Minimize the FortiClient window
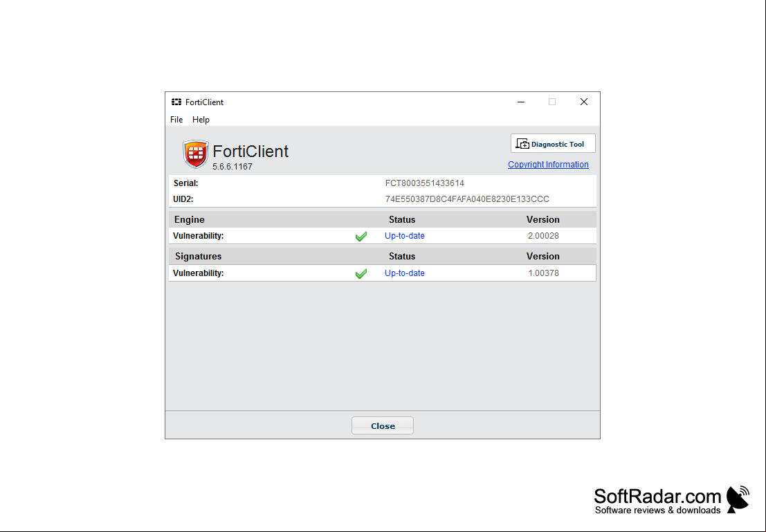766x532 pixels. (x=521, y=102)
